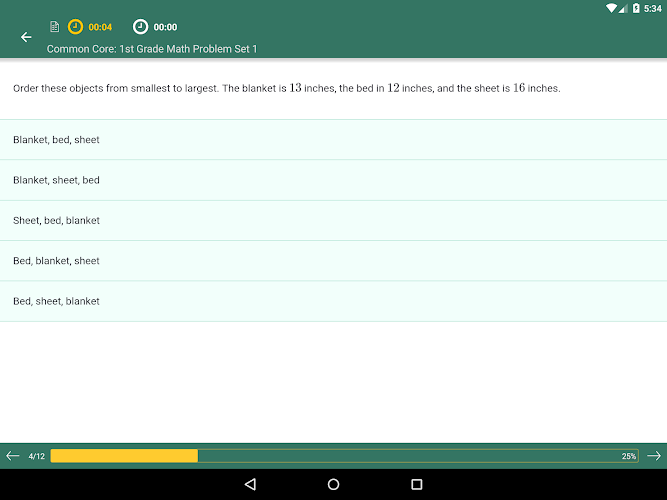This screenshot has width=667, height=500.
Task: Go to the previous question arrow
Action: [13, 456]
